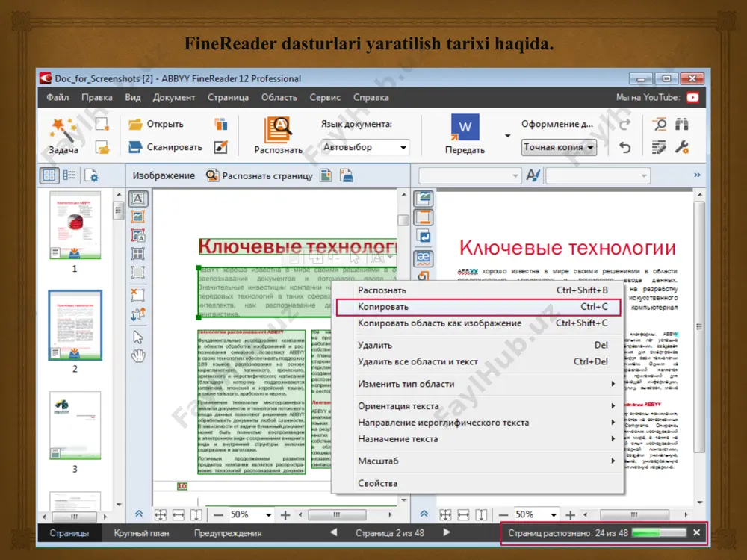
Task: Select the arrow pointer tool
Action: pos(138,337)
